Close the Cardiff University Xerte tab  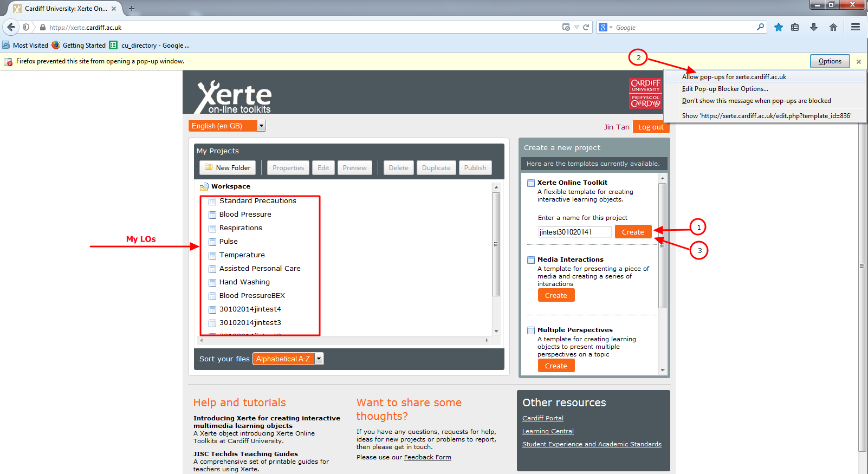(114, 9)
